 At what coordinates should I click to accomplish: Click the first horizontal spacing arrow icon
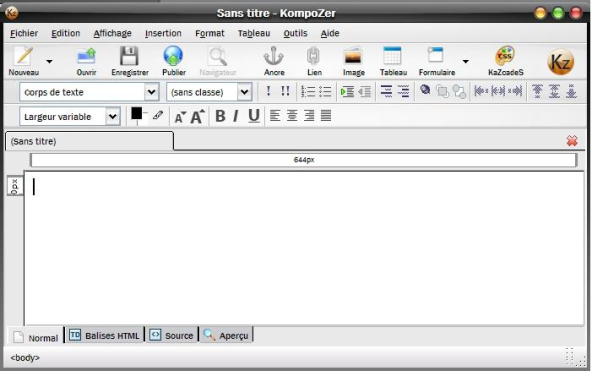click(x=481, y=91)
